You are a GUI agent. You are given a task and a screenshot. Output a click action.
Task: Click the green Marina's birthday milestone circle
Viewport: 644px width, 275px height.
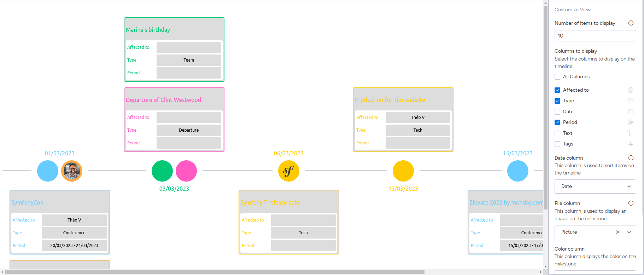tap(162, 171)
